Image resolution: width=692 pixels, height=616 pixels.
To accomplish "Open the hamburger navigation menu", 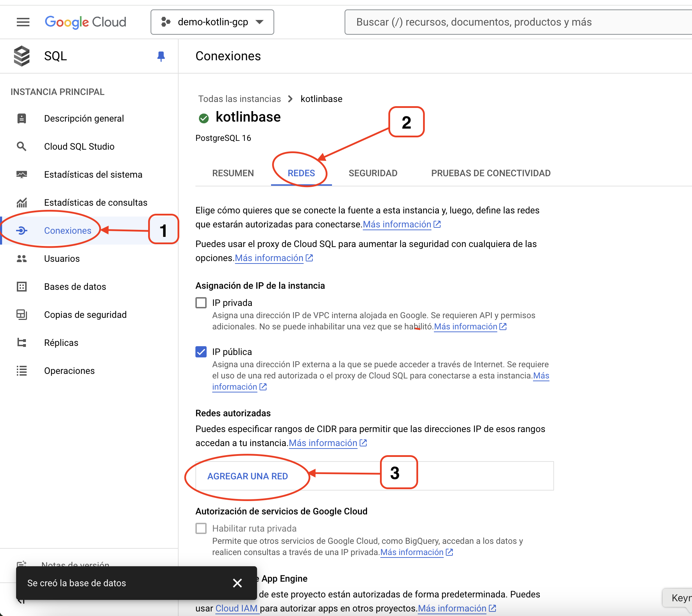I will pos(23,22).
